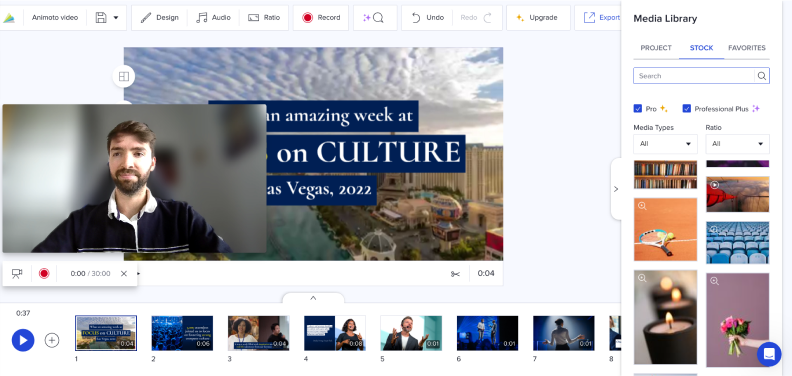792x376 pixels.
Task: Switch to the STOCK tab
Action: (701, 48)
